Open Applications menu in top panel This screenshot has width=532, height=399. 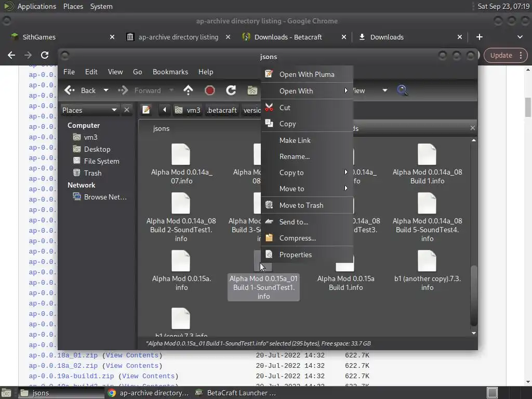(37, 6)
